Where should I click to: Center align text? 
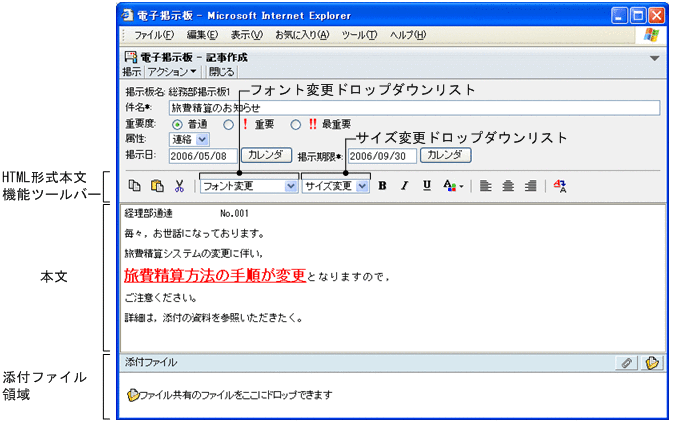[x=508, y=186]
